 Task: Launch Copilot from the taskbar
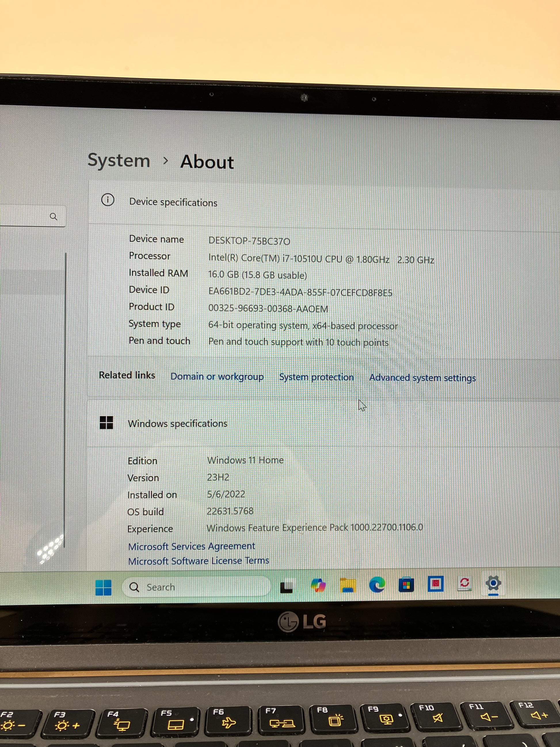[318, 585]
